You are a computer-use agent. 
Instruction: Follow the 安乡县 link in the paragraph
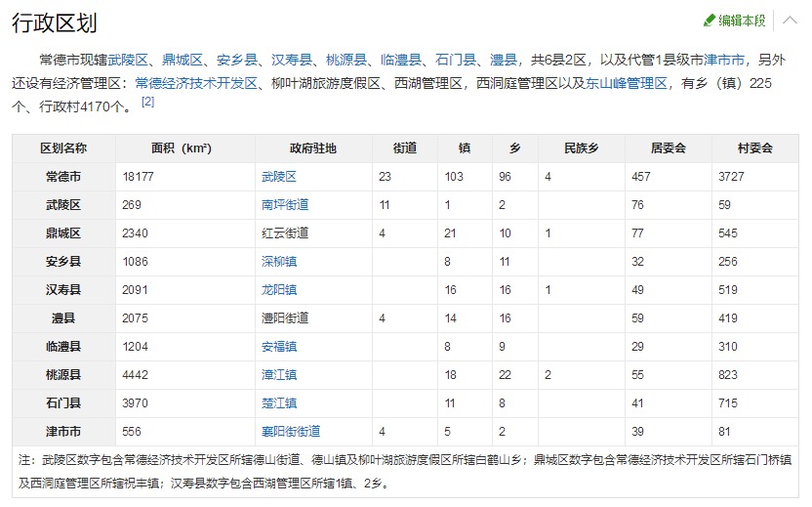pyautogui.click(x=237, y=61)
